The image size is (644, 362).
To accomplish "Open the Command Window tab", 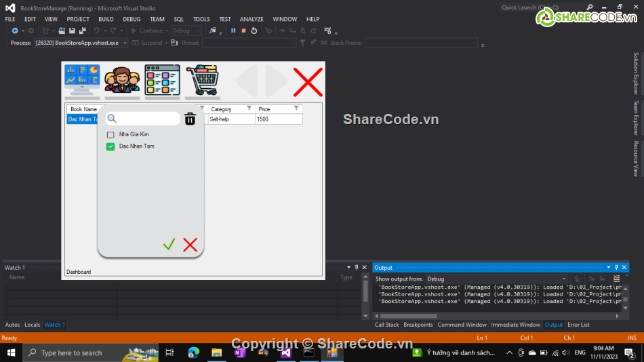I will (462, 325).
